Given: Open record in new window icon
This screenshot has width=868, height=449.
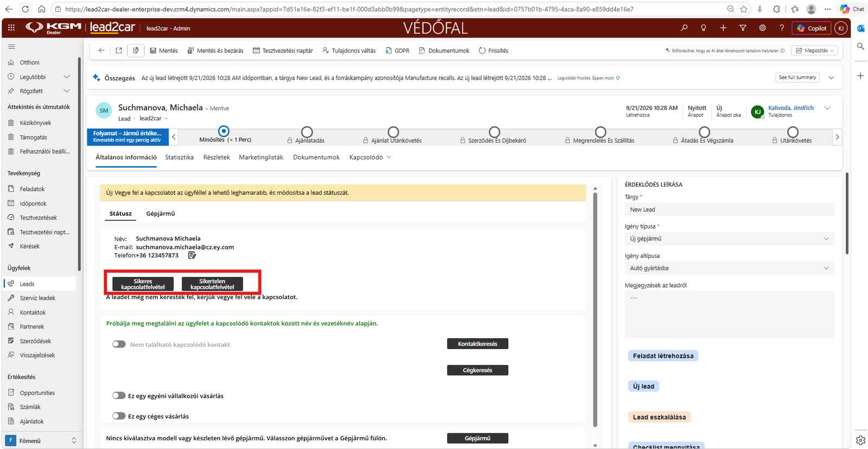Looking at the screenshot, I should [119, 50].
